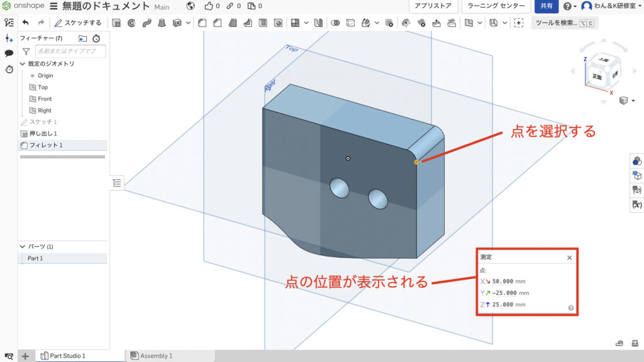Viewport: 644px width, 362px height.
Task: Select the Fillet tool icon
Action: coord(202,23)
